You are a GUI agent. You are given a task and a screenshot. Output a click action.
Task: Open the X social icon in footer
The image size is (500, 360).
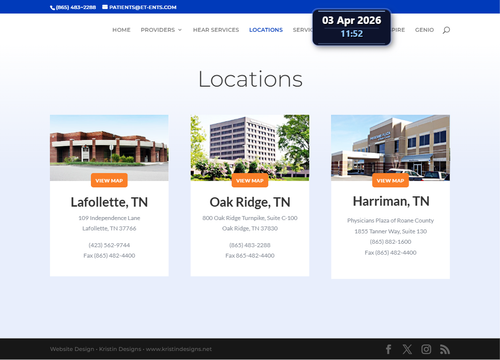pos(407,349)
